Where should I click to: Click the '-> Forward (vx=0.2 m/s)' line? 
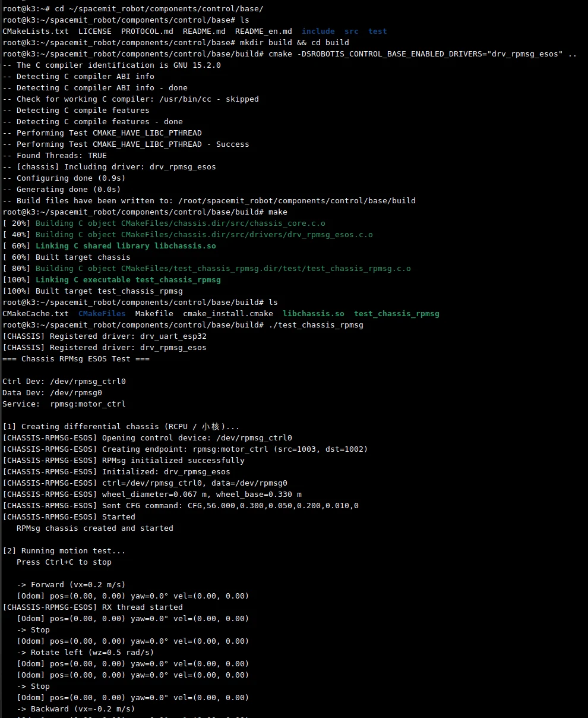pyautogui.click(x=71, y=584)
